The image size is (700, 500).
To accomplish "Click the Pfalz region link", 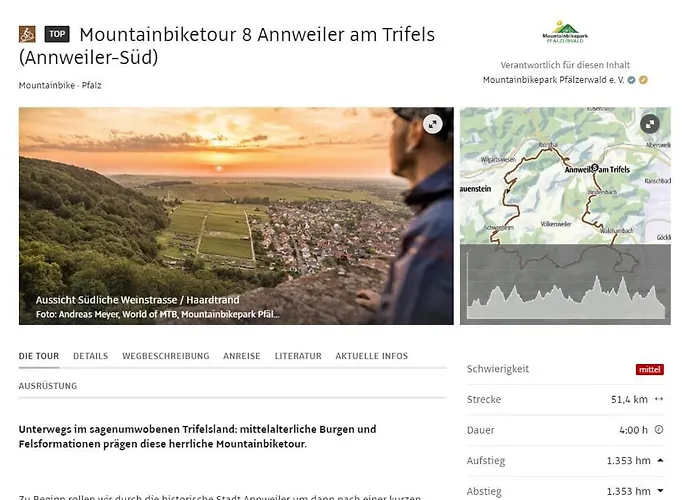I will pyautogui.click(x=92, y=85).
